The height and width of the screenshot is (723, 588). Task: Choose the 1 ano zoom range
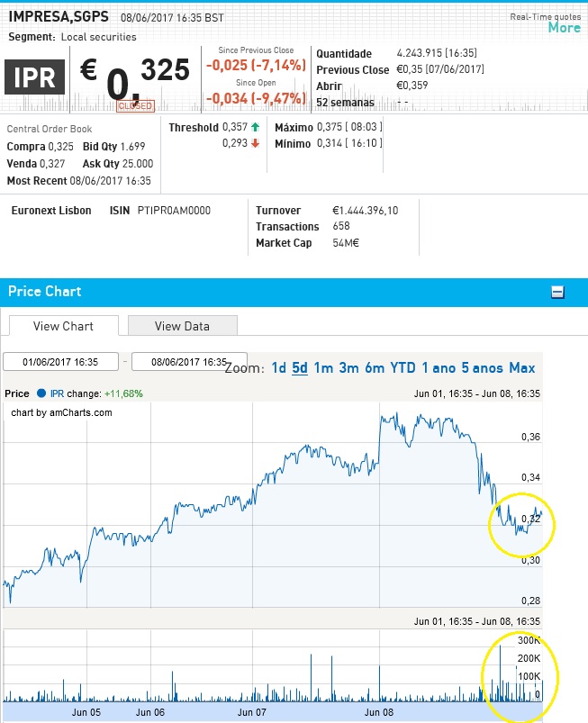point(439,368)
